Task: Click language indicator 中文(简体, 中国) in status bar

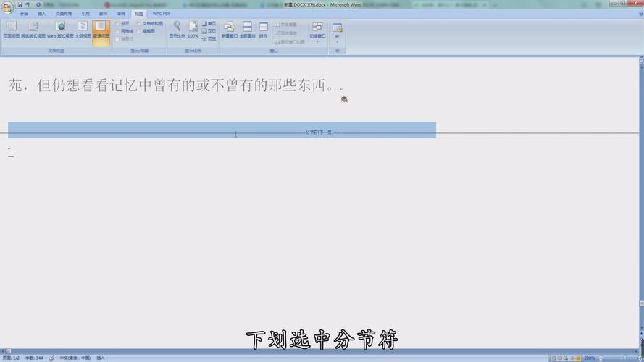Action: 75,358
